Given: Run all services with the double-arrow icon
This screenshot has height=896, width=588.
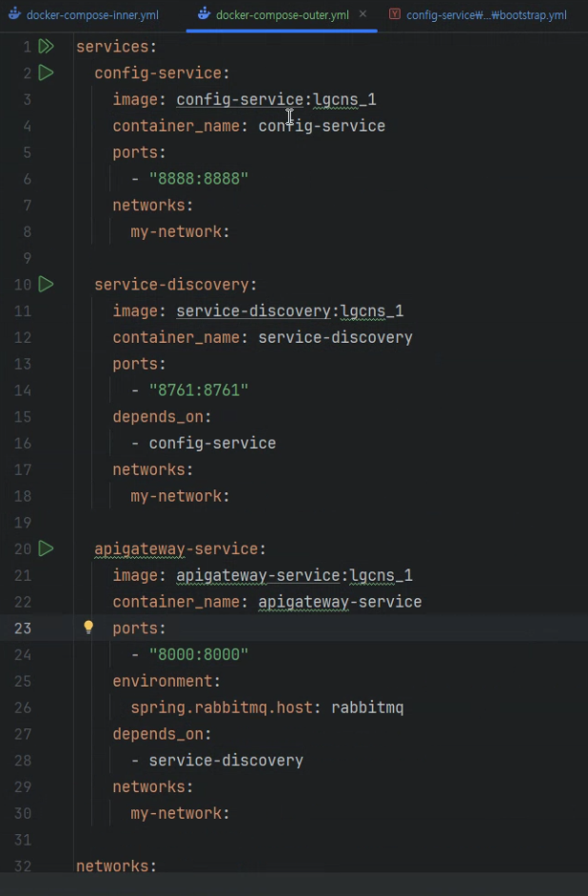Looking at the screenshot, I should coord(47,47).
